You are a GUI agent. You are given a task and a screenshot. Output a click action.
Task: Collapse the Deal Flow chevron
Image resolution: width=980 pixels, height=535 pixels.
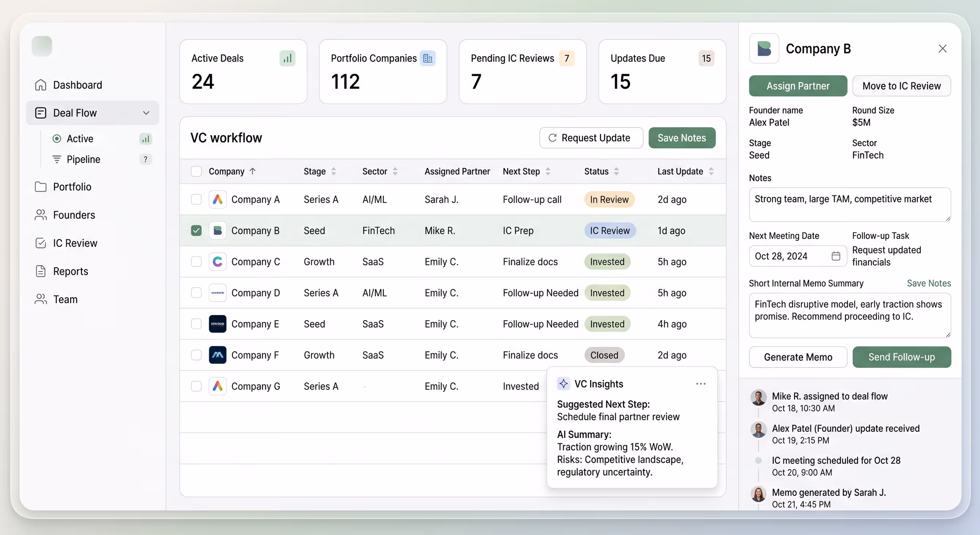(x=146, y=113)
